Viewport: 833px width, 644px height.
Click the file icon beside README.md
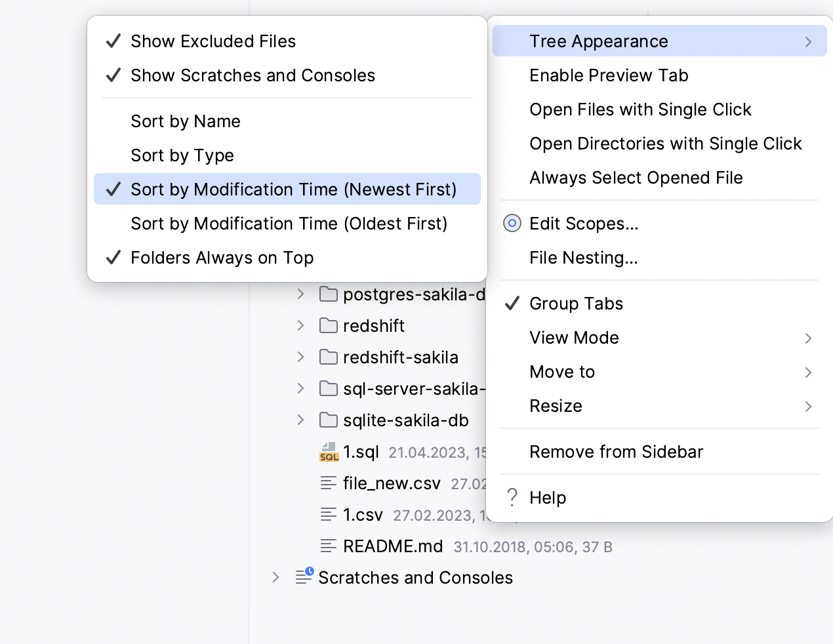pyautogui.click(x=329, y=546)
